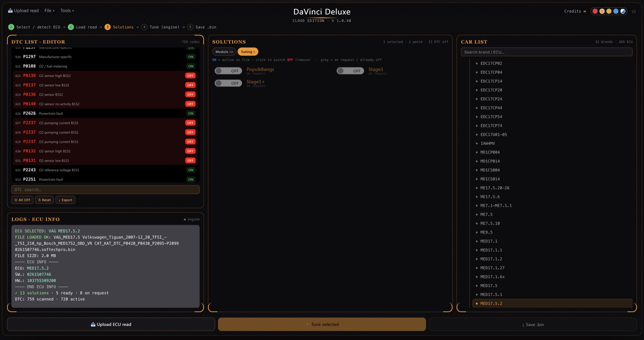Select MED17.1.6x in the car list
Screen dimensions: 644x340
pyautogui.click(x=553, y=277)
